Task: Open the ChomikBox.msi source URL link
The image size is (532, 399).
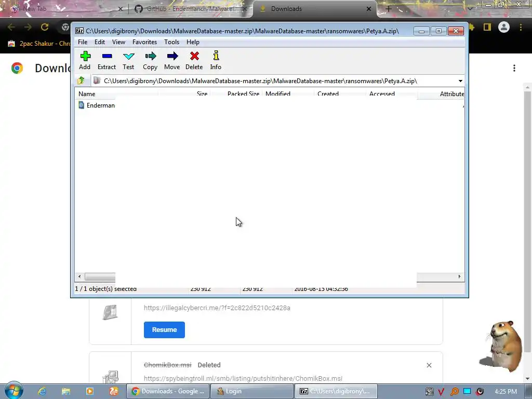Action: 243,378
